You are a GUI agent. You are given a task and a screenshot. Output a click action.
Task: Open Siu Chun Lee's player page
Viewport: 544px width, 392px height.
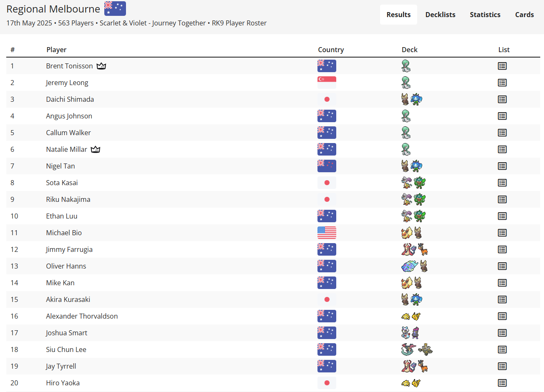tap(66, 349)
